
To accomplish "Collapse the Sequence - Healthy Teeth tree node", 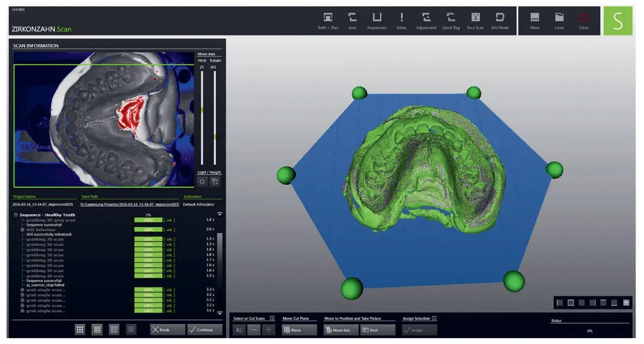I will point(16,215).
